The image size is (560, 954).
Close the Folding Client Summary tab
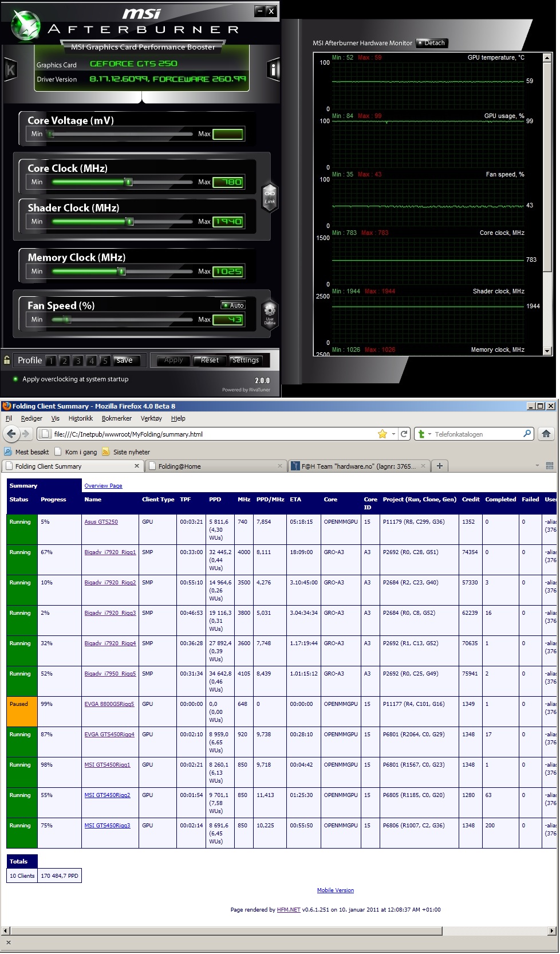[137, 466]
